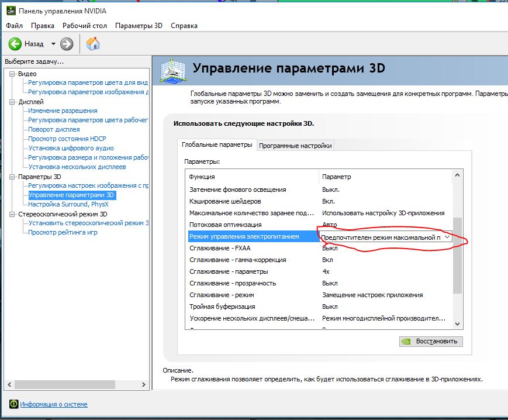
Task: Open the Файл menu
Action: (14, 26)
